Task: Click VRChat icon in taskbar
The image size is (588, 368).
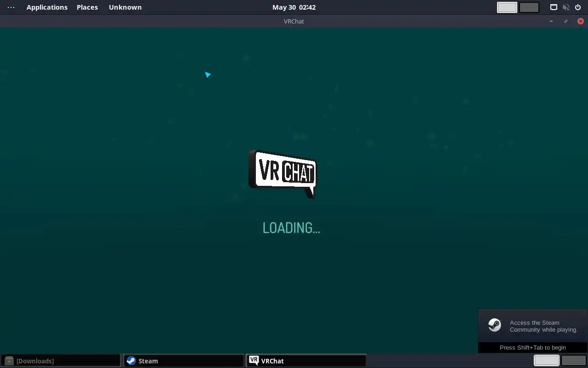Action: [254, 361]
